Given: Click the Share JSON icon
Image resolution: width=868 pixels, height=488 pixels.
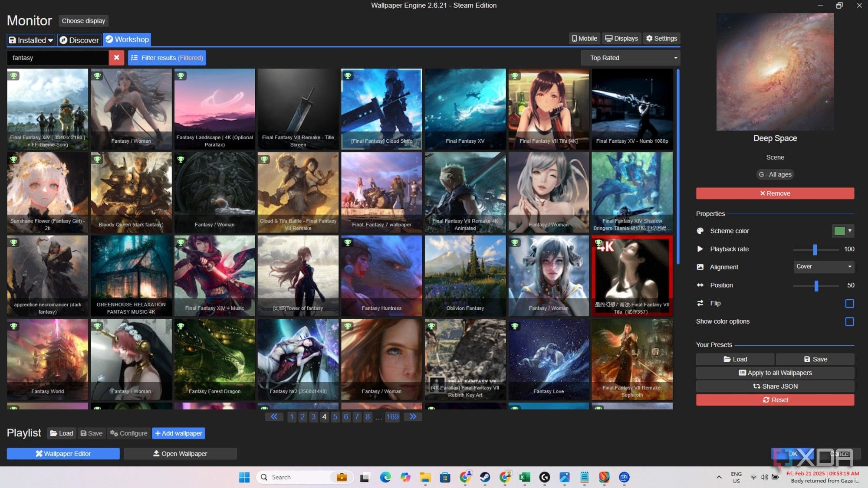Looking at the screenshot, I should coord(775,386).
